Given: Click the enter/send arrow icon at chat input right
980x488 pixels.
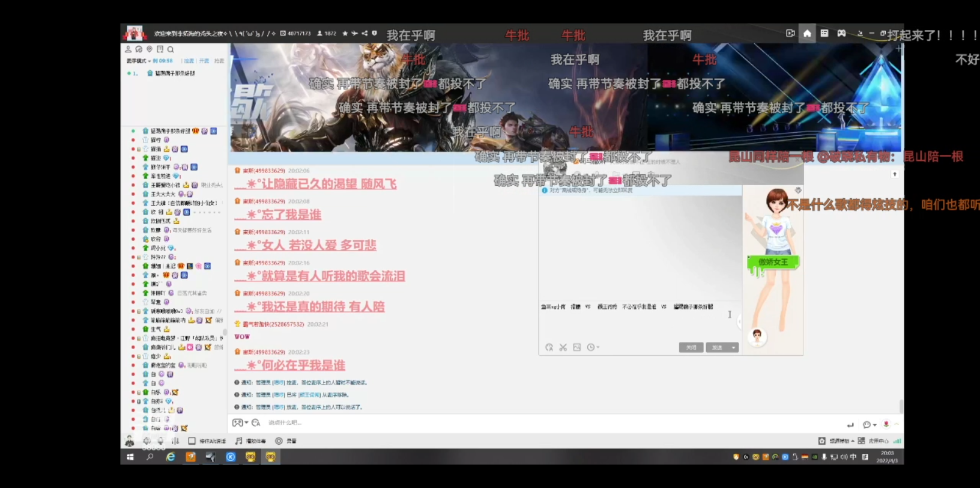Looking at the screenshot, I should pyautogui.click(x=850, y=425).
